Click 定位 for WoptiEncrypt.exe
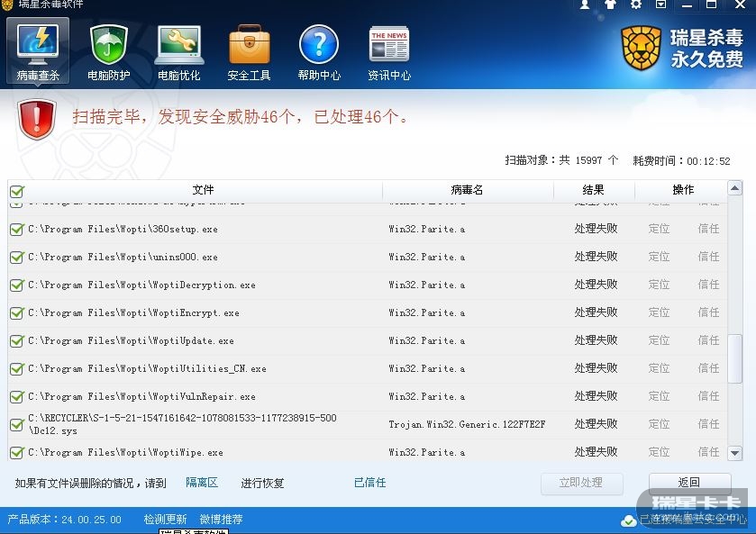The image size is (756, 534). coord(659,312)
